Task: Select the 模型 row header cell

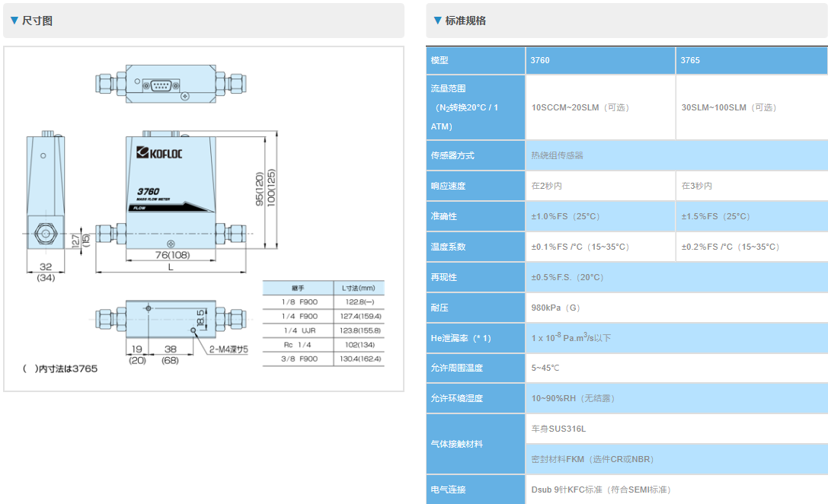Action: 475,60
